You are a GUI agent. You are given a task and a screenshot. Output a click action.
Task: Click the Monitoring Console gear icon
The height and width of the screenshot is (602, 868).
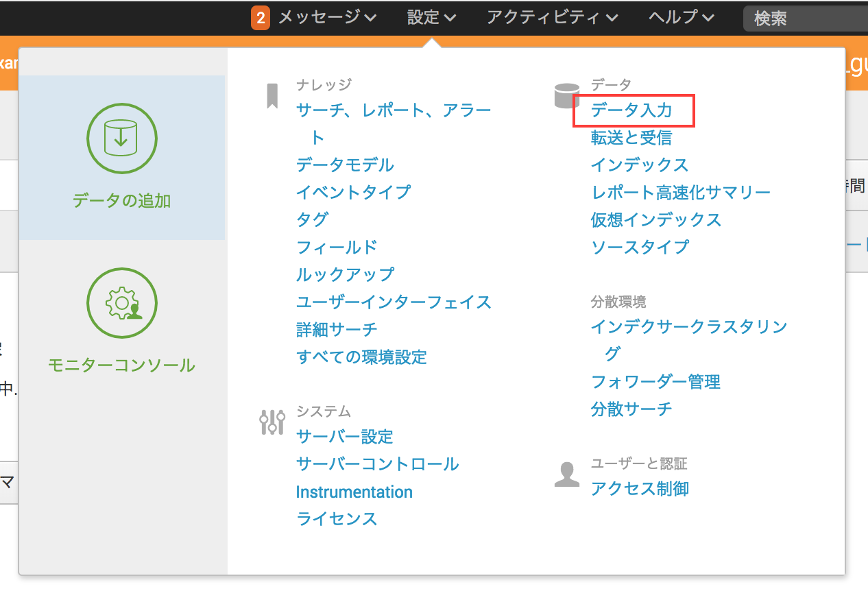tap(121, 303)
